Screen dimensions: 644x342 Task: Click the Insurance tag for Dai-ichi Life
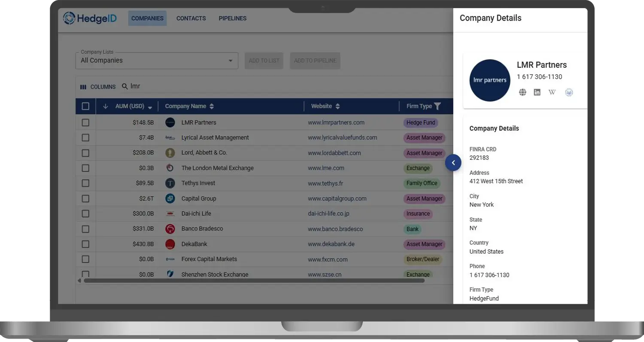[418, 214]
